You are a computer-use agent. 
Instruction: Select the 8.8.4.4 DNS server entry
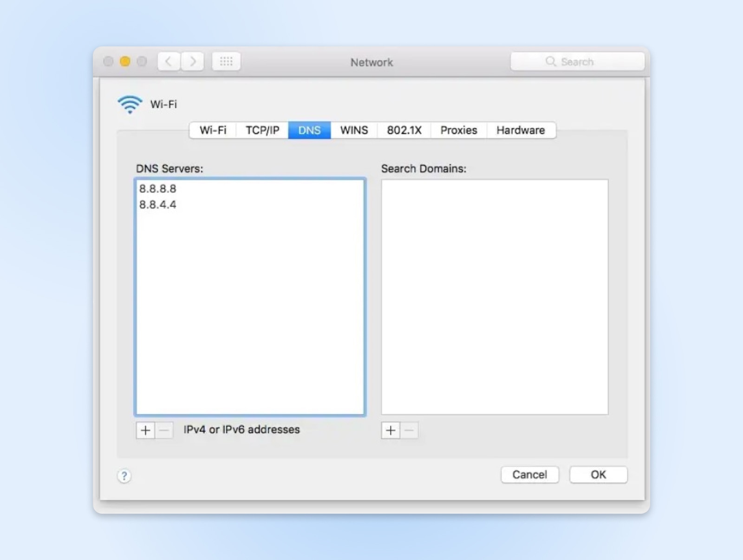pyautogui.click(x=157, y=204)
